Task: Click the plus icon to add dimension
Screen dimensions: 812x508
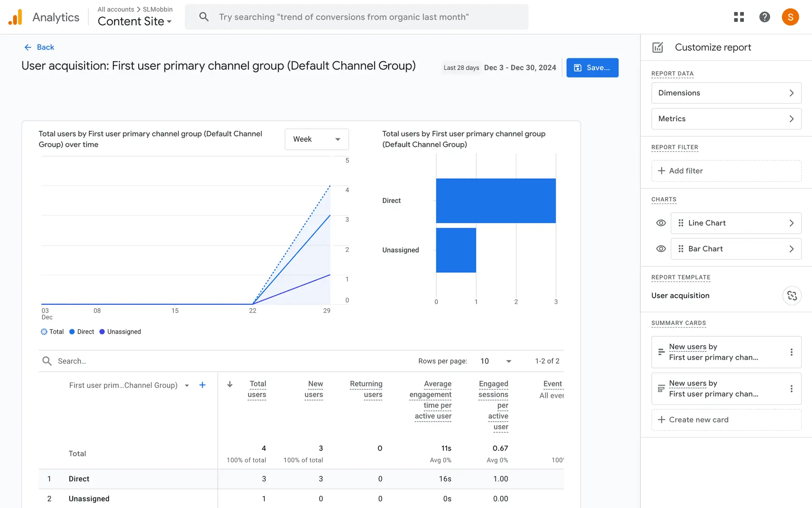Action: (x=202, y=385)
